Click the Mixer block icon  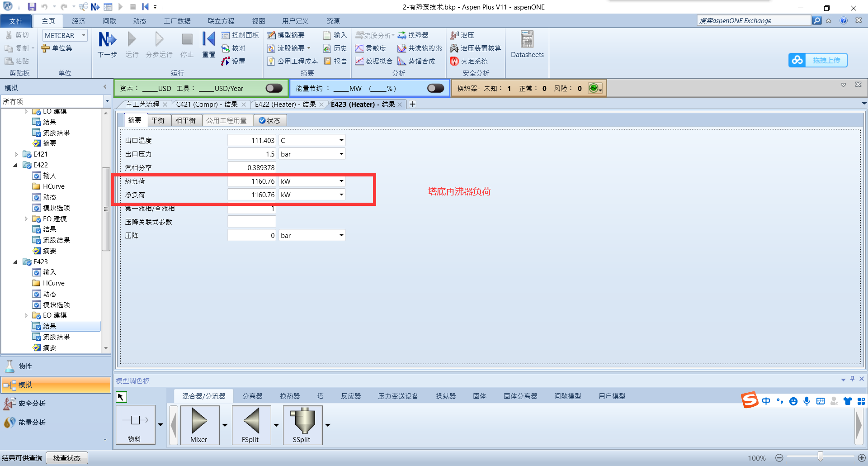click(x=199, y=425)
